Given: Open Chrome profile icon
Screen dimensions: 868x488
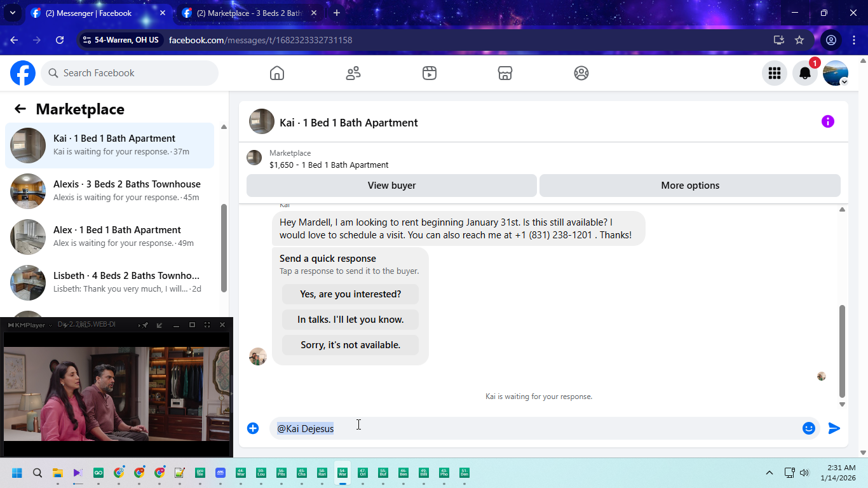Looking at the screenshot, I should click(x=831, y=40).
